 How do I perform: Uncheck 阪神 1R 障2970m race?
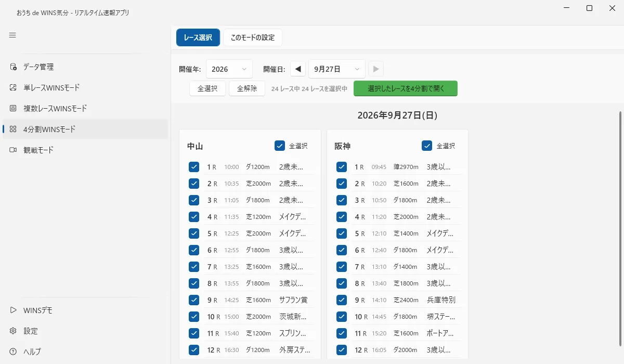342,167
